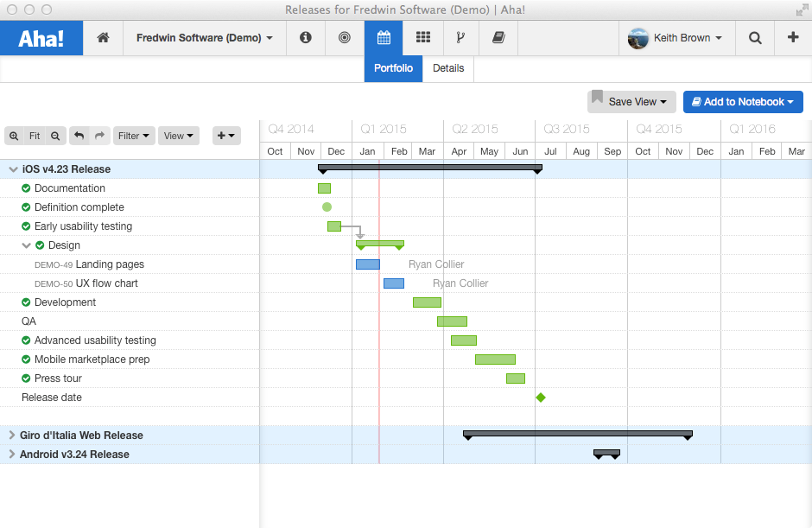Screen dimensions: 812x528
Task: Click the redo arrow button
Action: (99, 136)
